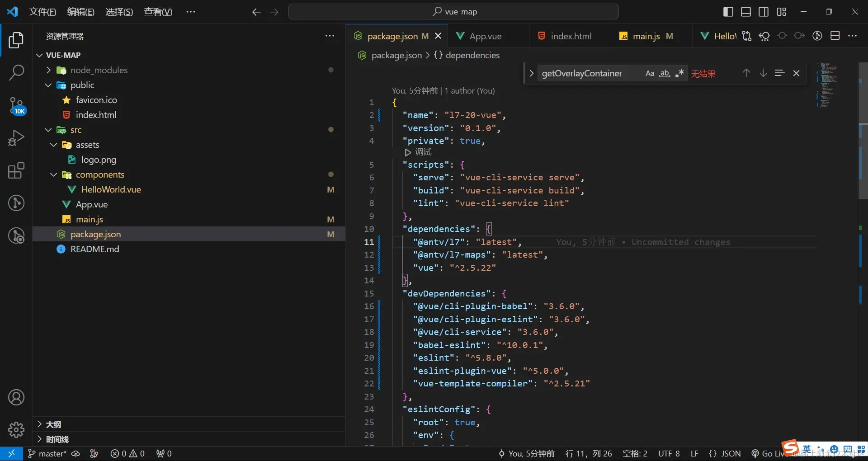Toggle primary side bar visibility
The width and height of the screenshot is (868, 461).
728,12
